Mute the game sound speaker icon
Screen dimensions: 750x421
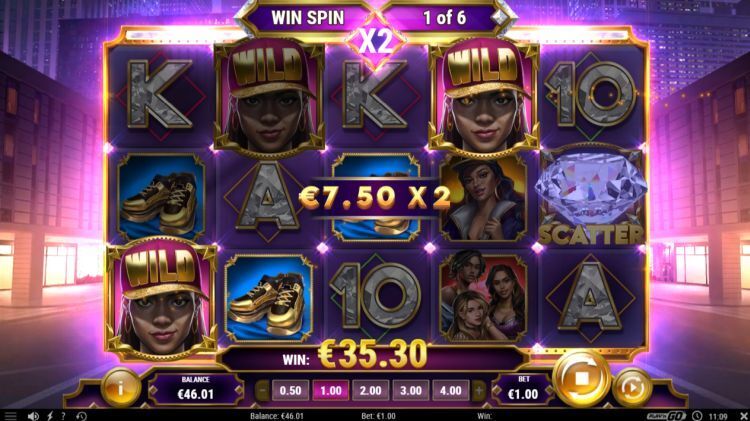[x=33, y=416]
